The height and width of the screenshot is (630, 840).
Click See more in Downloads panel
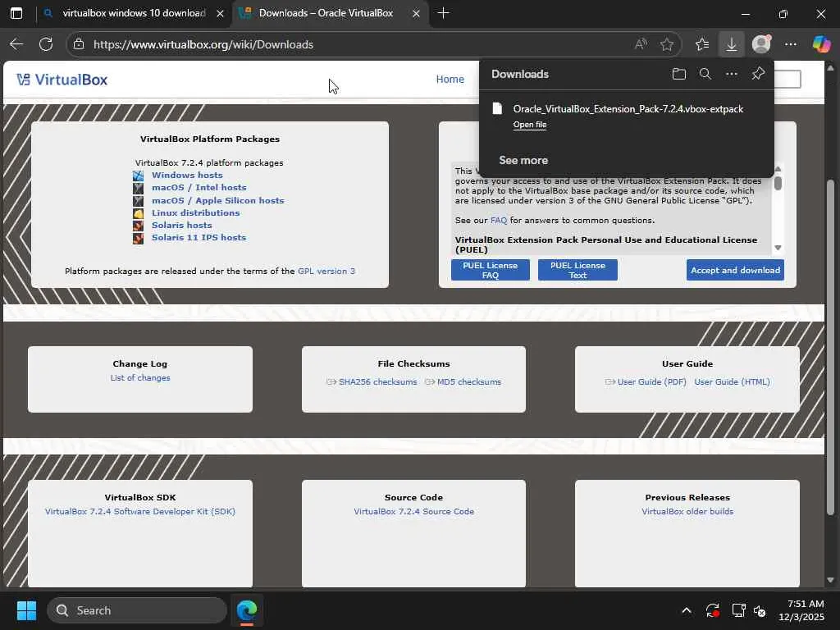[523, 160]
